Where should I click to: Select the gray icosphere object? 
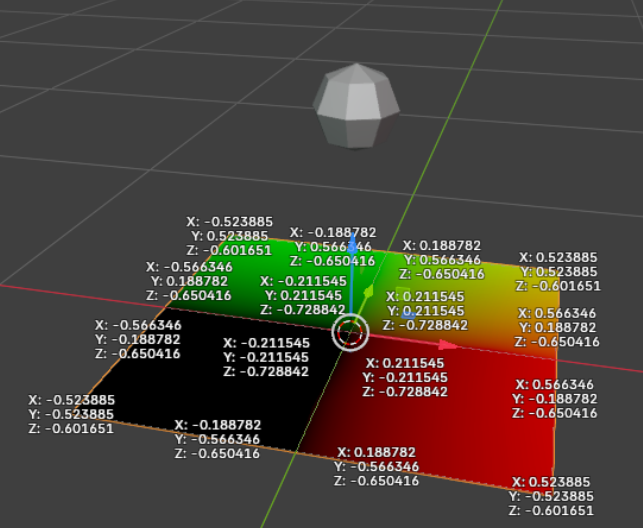point(356,106)
